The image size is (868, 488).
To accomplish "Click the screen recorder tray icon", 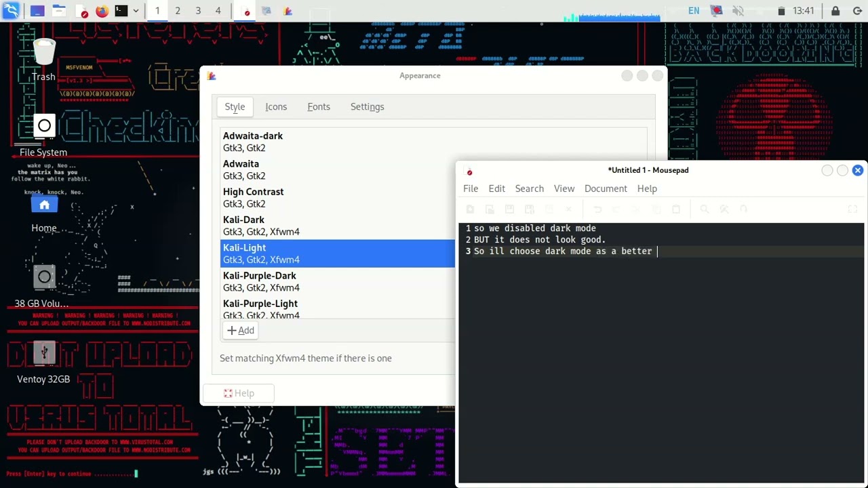I will 716,11.
